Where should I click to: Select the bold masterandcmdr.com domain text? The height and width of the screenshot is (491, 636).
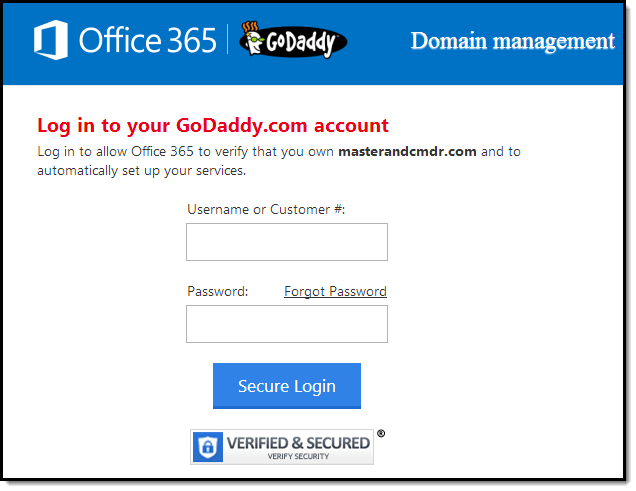[408, 152]
